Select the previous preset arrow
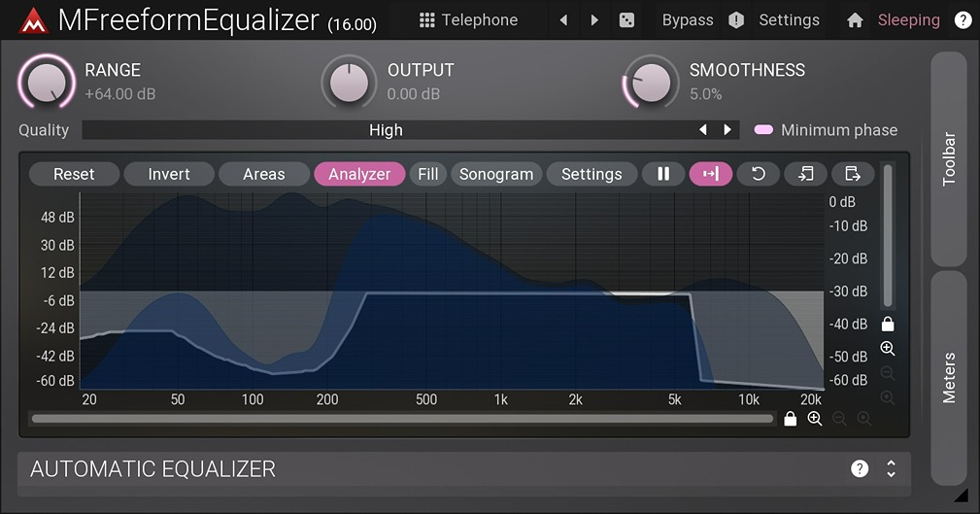980x514 pixels. pos(563,20)
